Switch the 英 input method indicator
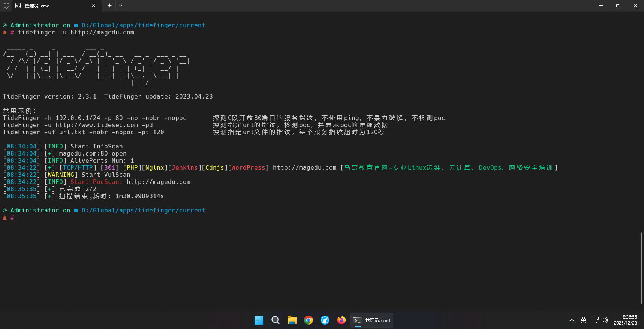The image size is (644, 329). click(583, 320)
